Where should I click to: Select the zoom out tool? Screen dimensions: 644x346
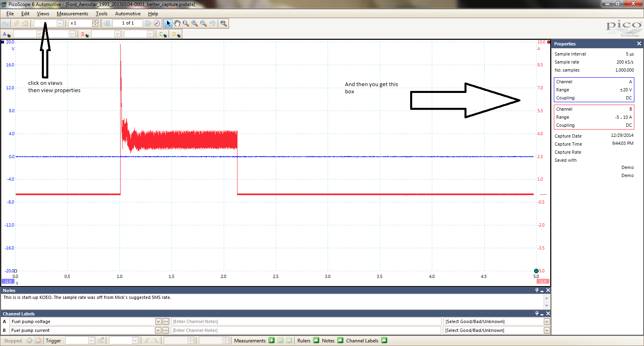pos(204,23)
